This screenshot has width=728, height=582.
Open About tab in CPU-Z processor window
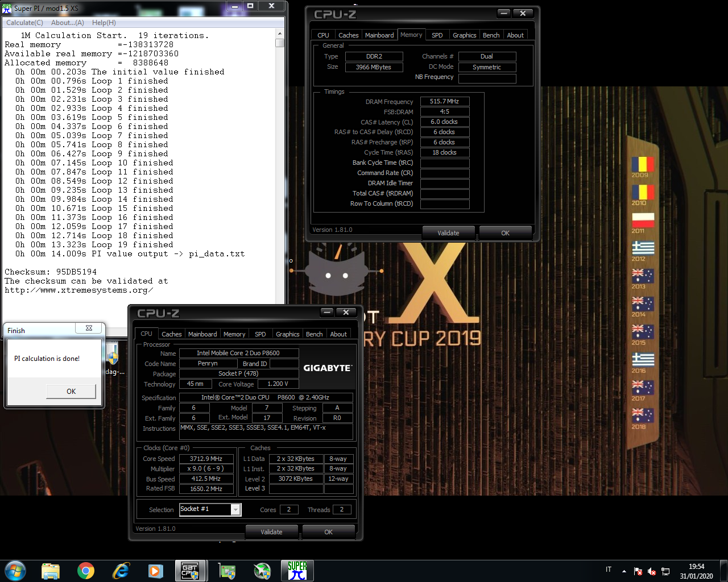[338, 334]
